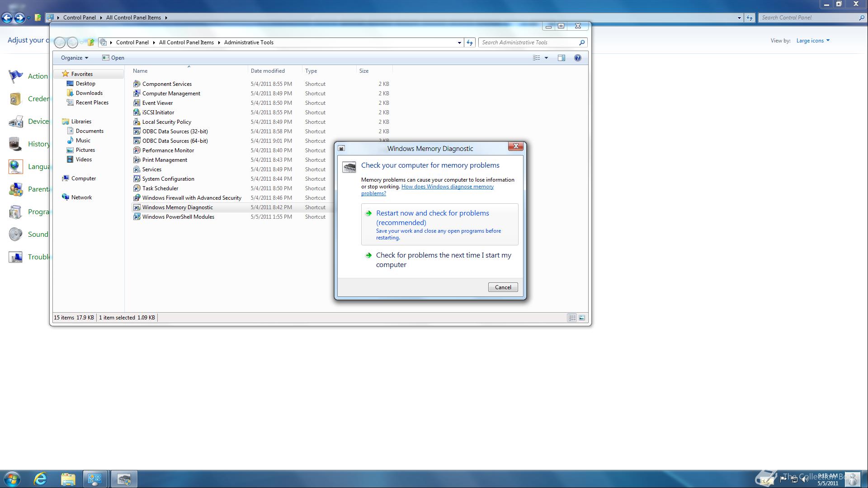Click the volume speaker tray icon
This screenshot has height=488, width=868.
[805, 480]
